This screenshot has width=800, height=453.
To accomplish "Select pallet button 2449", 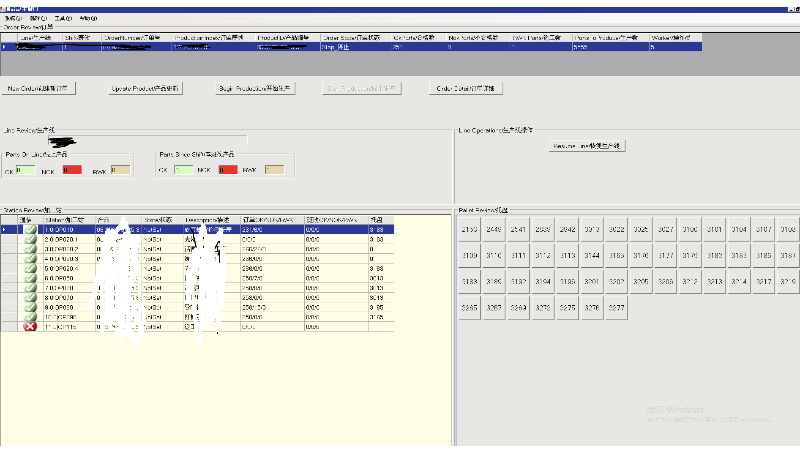I will pyautogui.click(x=494, y=230).
